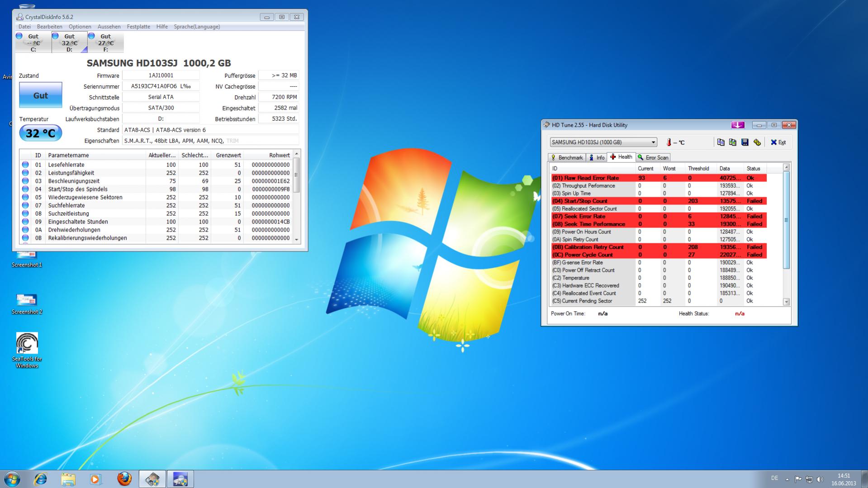Click the 32 °C temperature button
Viewport: 868px width, 488px height.
coord(41,133)
